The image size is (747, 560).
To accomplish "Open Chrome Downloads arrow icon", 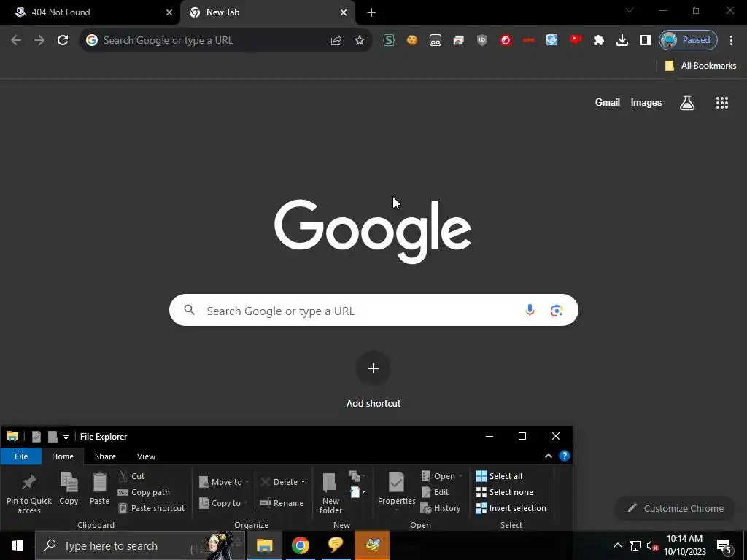I will 622,41.
